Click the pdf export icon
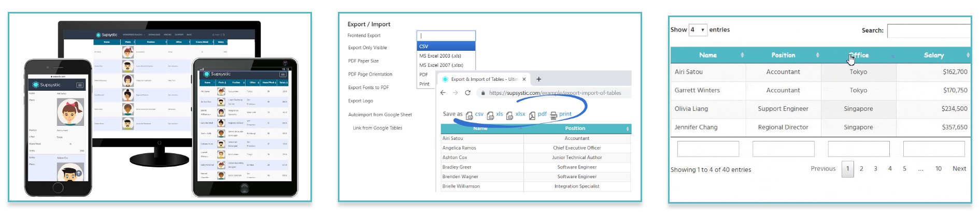Image resolution: width=980 pixels, height=215 pixels. tap(532, 116)
